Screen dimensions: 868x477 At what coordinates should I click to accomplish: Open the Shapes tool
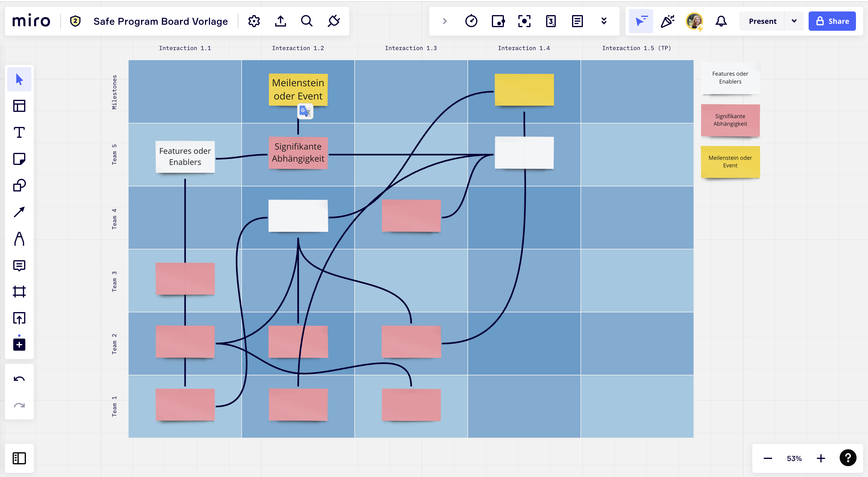tap(19, 185)
